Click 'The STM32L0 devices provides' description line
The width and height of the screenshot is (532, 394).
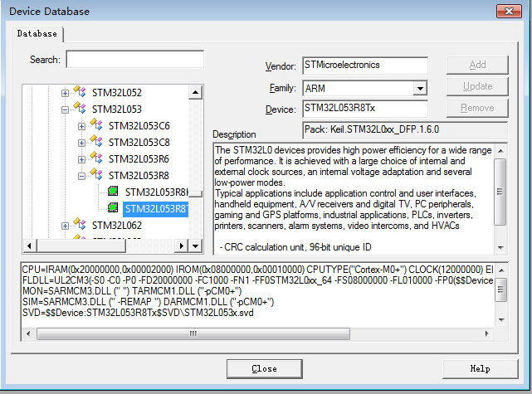coord(354,150)
